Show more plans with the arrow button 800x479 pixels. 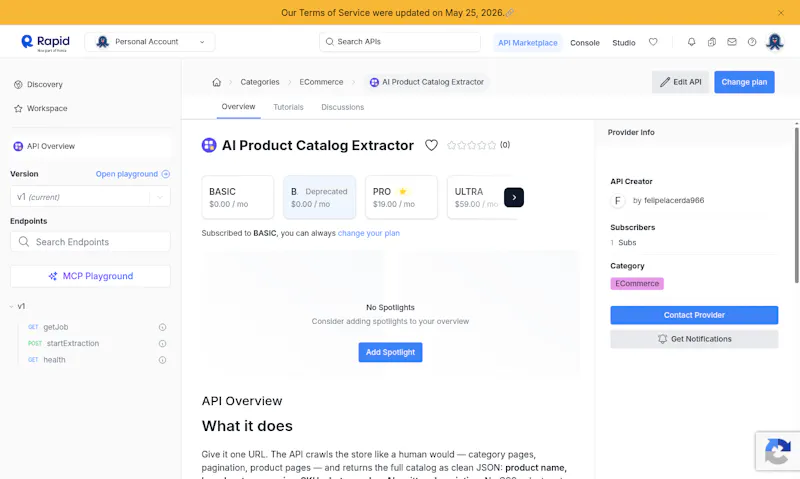tap(514, 197)
